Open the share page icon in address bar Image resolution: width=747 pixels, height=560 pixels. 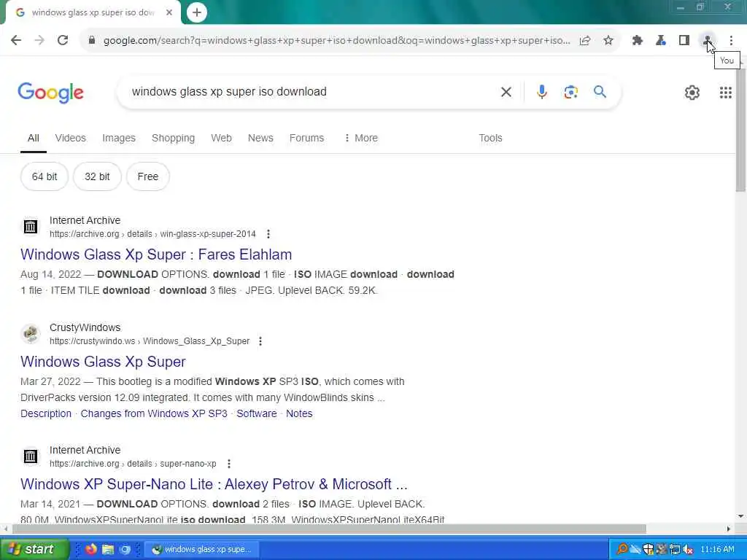click(585, 41)
